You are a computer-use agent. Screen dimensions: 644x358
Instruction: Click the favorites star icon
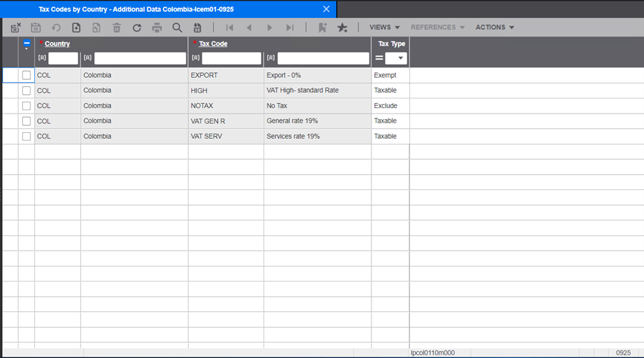(343, 28)
